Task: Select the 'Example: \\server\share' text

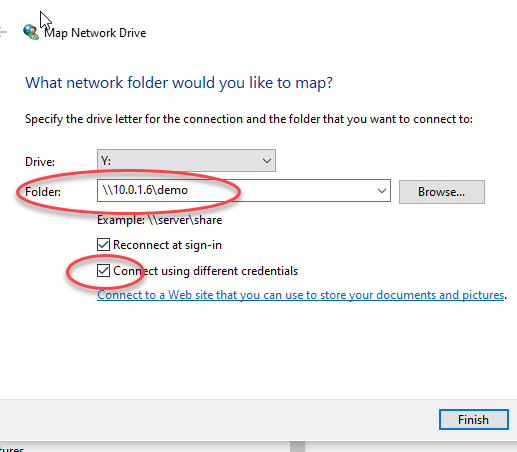Action: [x=159, y=220]
